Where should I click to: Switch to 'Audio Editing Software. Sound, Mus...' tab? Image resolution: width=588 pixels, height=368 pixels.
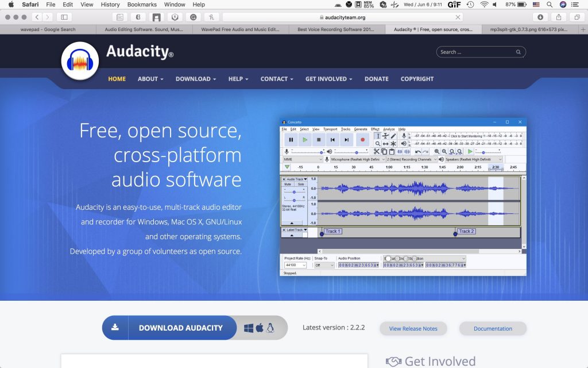click(144, 29)
